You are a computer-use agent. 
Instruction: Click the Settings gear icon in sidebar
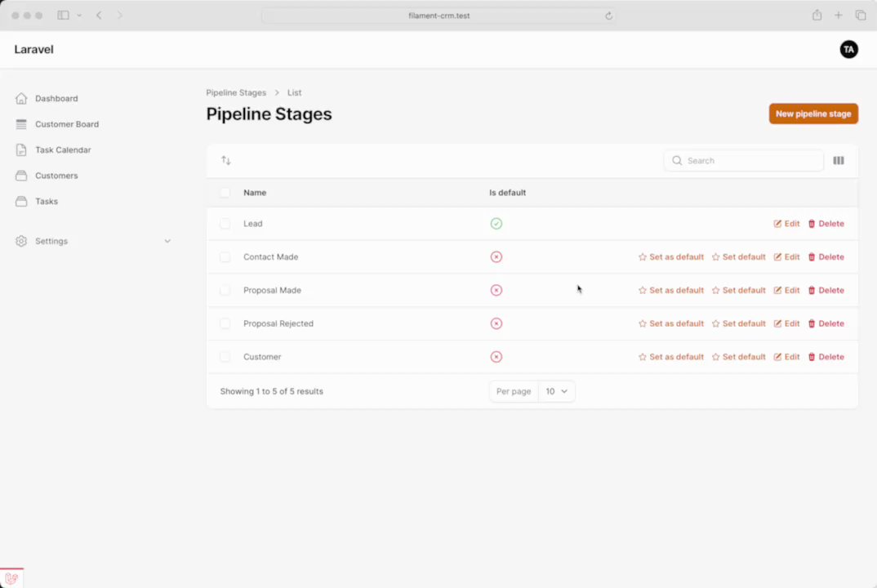click(x=21, y=241)
